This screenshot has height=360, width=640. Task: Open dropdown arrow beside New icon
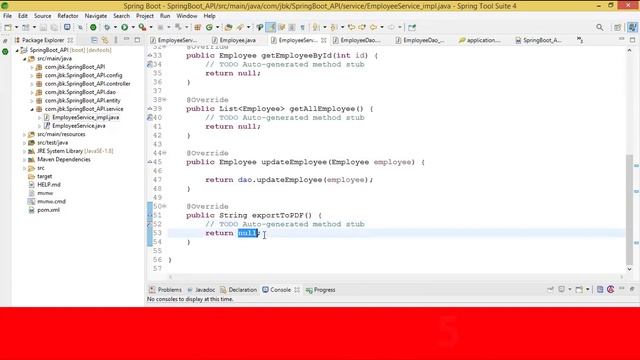16,27
